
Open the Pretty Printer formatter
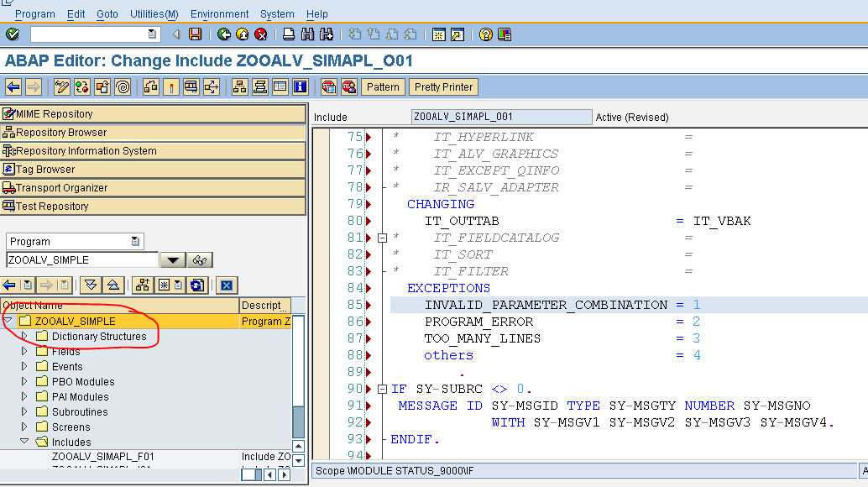click(442, 86)
